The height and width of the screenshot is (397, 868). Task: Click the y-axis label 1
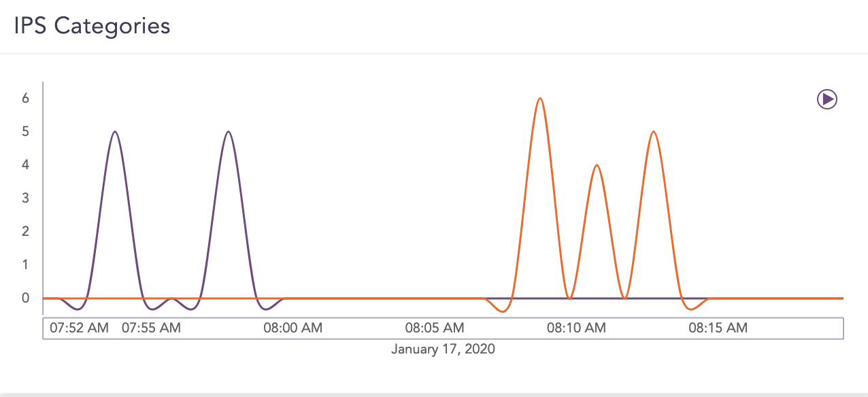click(26, 264)
